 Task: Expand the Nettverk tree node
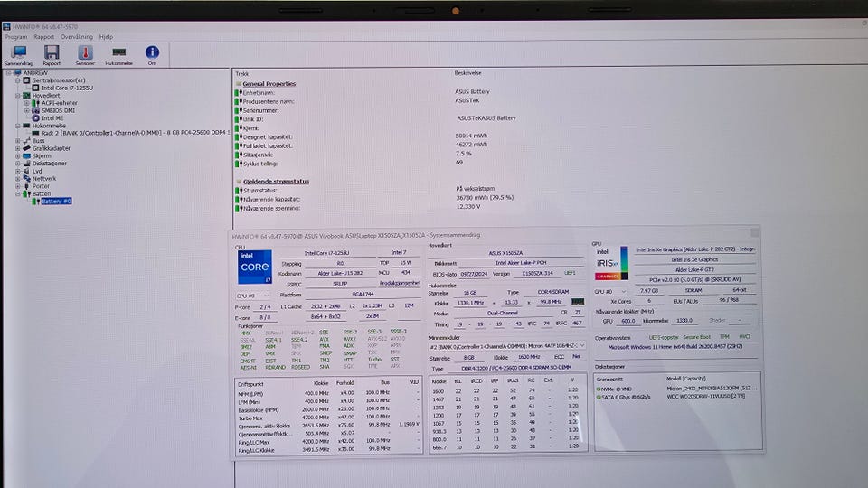point(18,179)
